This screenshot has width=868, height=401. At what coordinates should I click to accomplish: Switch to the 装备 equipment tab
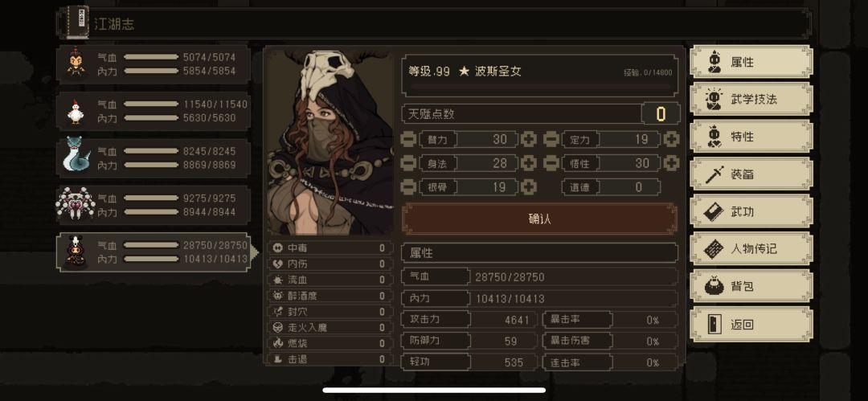point(751,174)
